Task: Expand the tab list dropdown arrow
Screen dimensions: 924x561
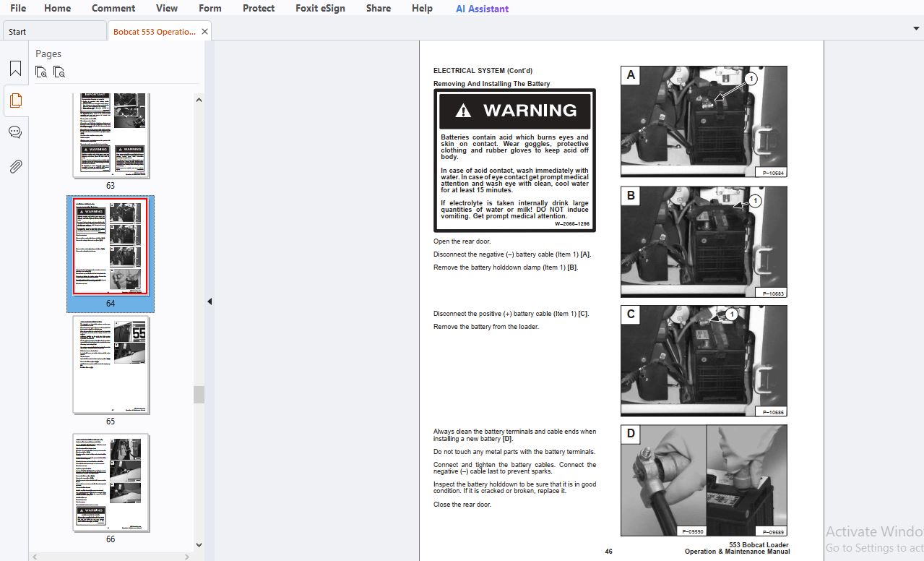Action: point(916,29)
